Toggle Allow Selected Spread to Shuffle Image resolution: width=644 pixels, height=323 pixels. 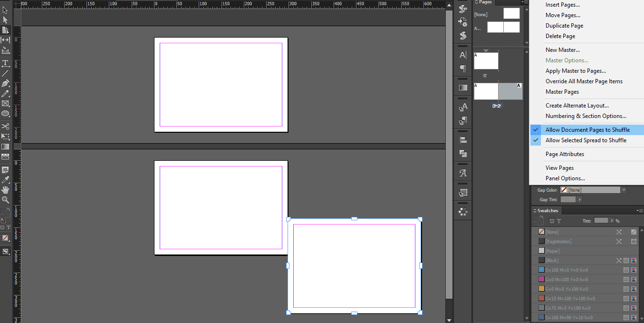586,140
